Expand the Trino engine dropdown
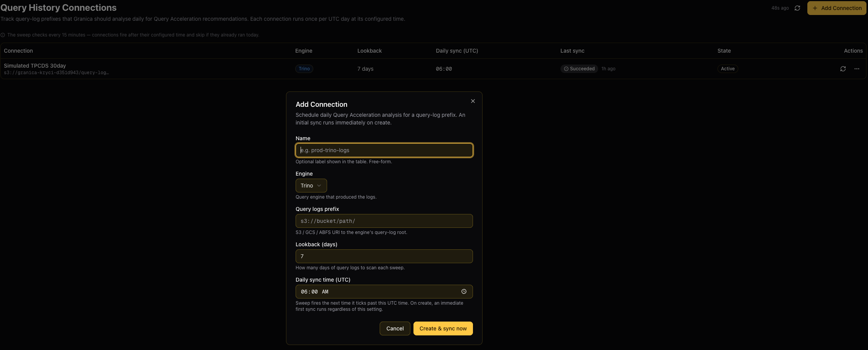 pyautogui.click(x=311, y=186)
